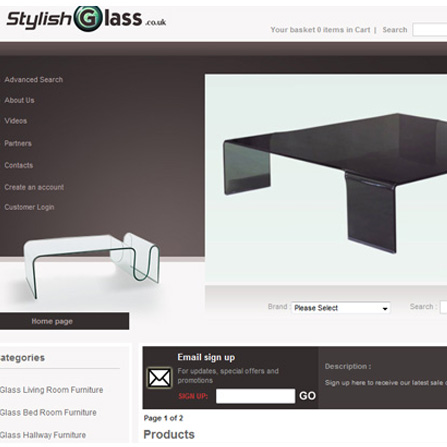The width and height of the screenshot is (447, 447).
Task: Open the Partners menu item
Action: 18,144
